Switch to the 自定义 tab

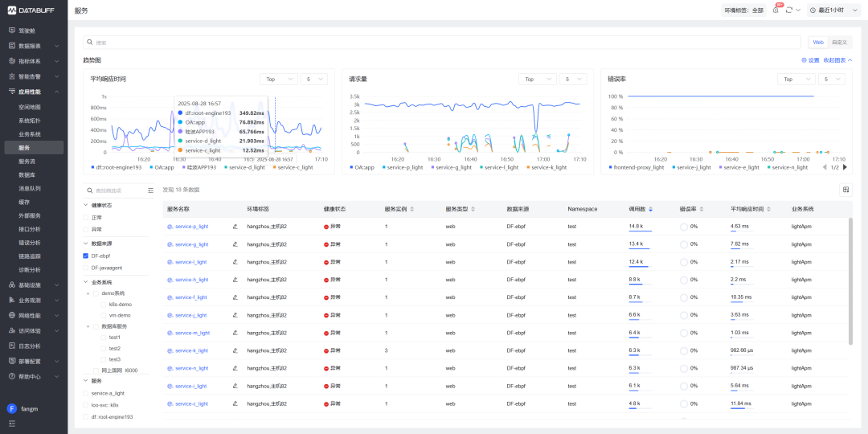pyautogui.click(x=838, y=42)
